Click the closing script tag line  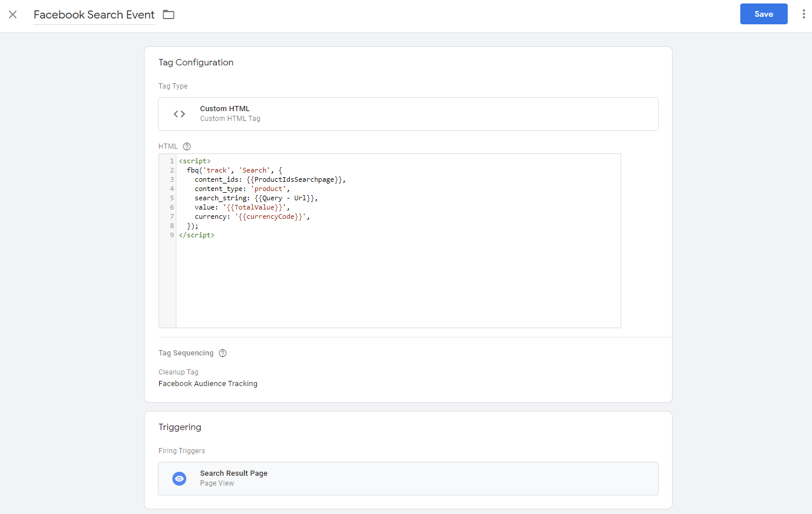point(197,235)
